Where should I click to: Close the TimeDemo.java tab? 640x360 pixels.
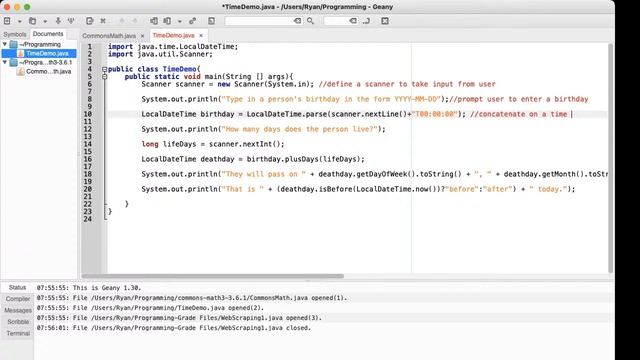(201, 36)
